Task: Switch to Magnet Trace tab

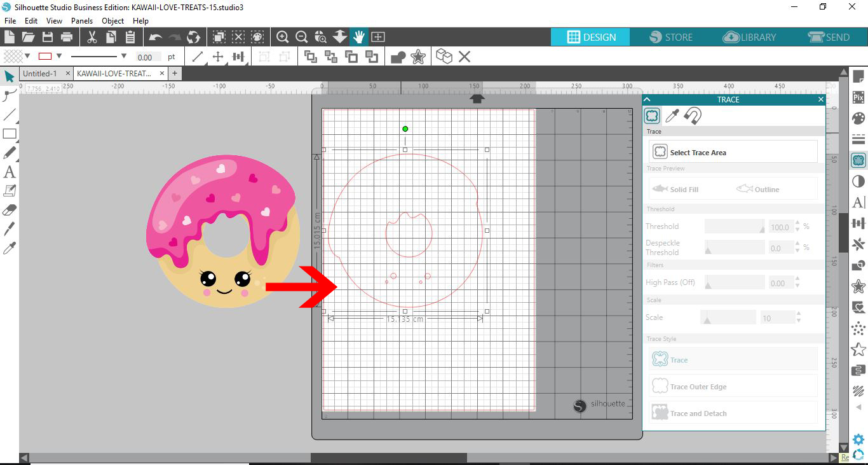Action: (x=693, y=116)
